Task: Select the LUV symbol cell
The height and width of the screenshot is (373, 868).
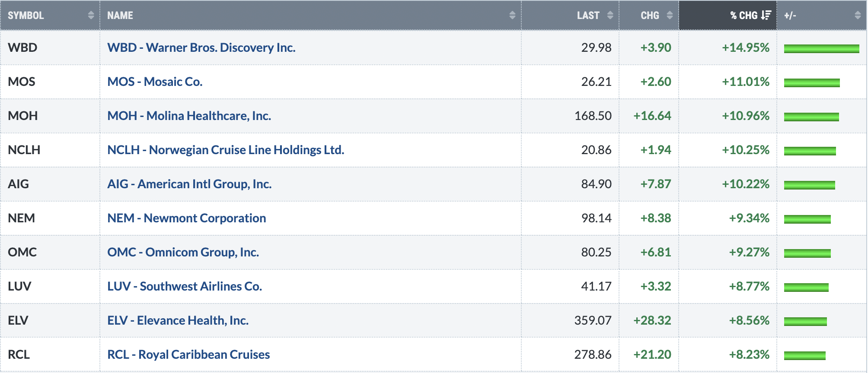Action: coord(50,286)
